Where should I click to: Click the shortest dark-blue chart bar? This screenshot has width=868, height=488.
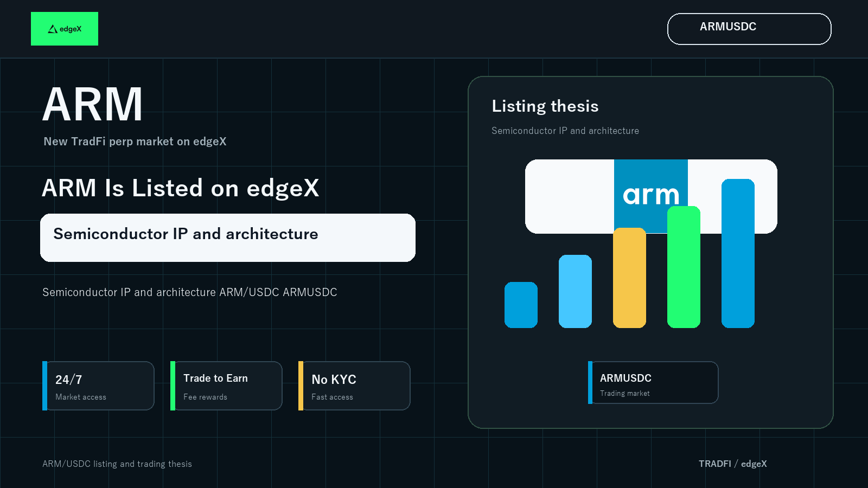pos(521,305)
